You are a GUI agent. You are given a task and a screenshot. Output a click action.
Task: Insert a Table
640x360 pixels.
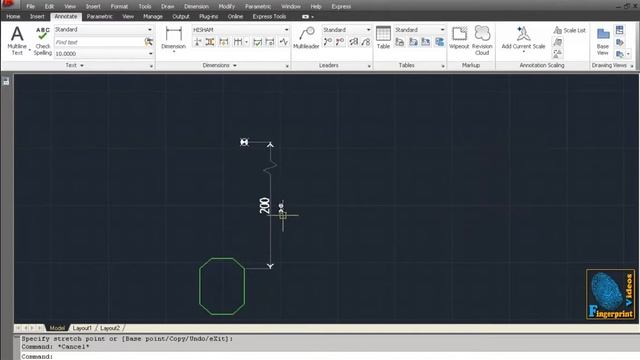coord(383,38)
